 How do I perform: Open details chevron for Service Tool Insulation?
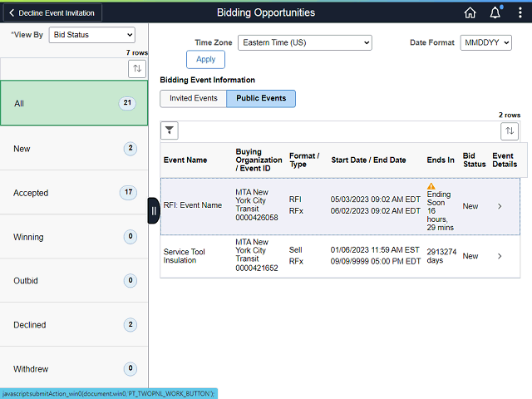[x=500, y=256]
